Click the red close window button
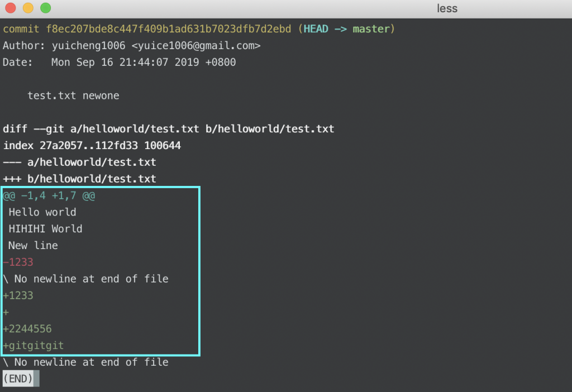572x392 pixels. pyautogui.click(x=11, y=8)
